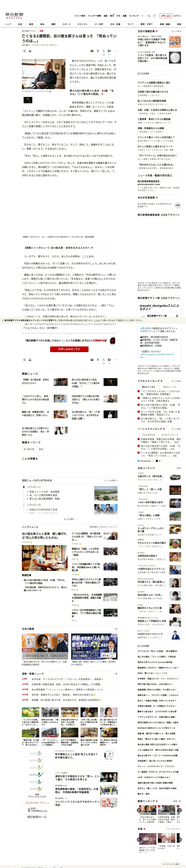Screen dimensions: 186x868
Task: Click next arrow on 写真 carousel
Action: (180, 839)
